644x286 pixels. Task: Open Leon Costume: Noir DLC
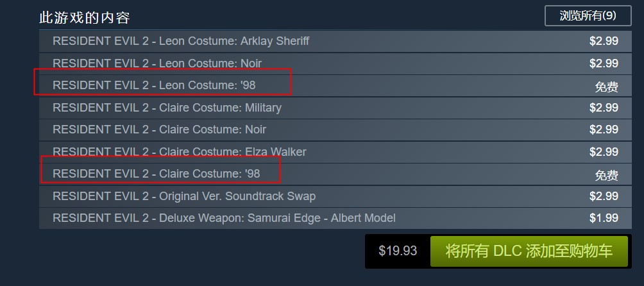click(x=335, y=63)
